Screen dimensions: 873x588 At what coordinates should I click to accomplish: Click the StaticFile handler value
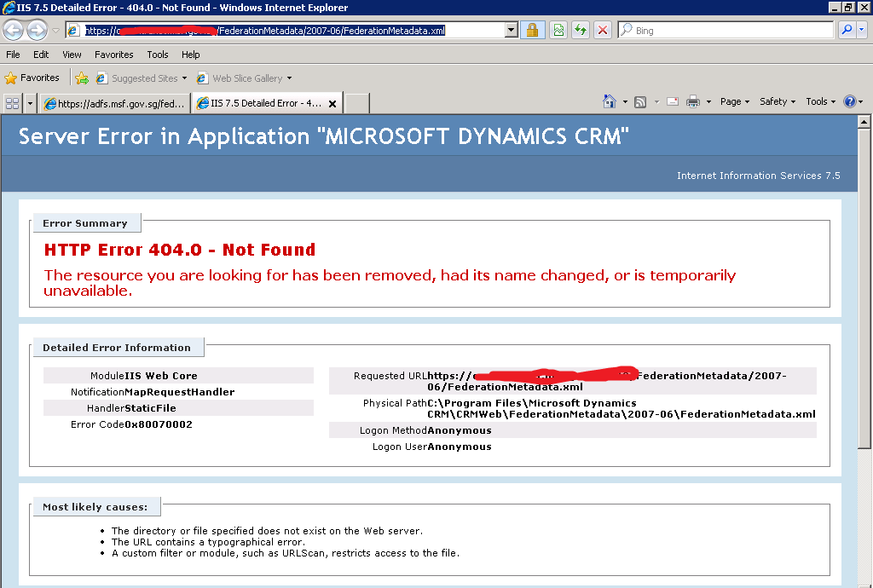point(150,408)
